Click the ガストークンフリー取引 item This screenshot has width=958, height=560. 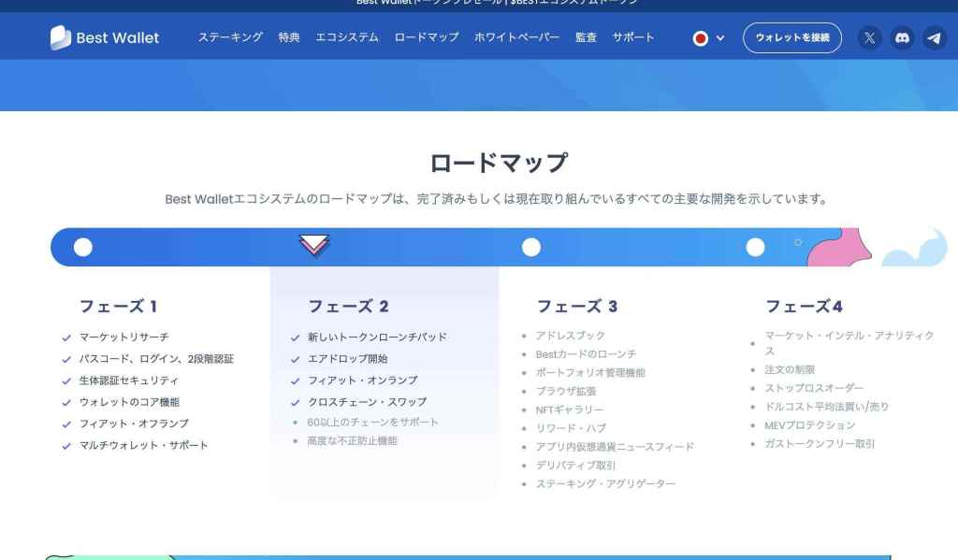[820, 444]
